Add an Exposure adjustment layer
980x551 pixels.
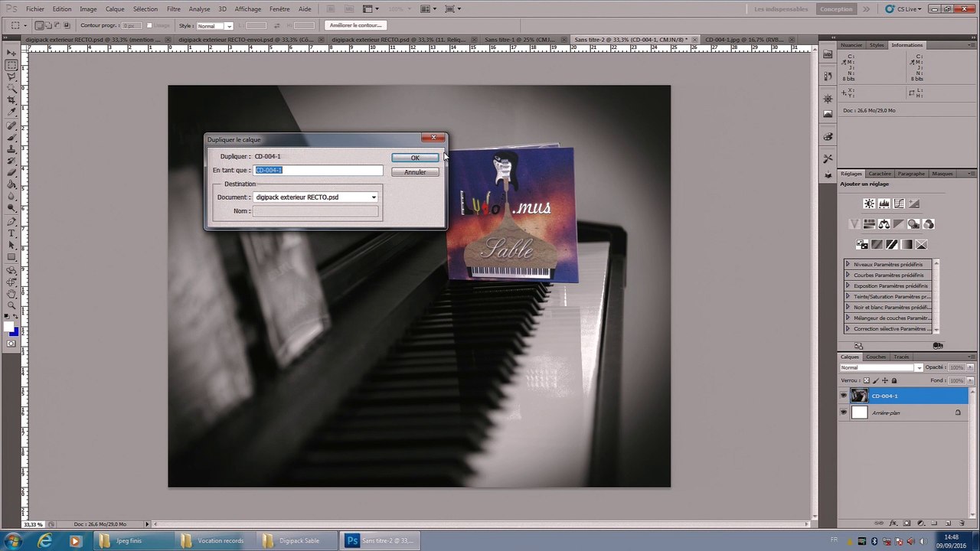point(913,204)
